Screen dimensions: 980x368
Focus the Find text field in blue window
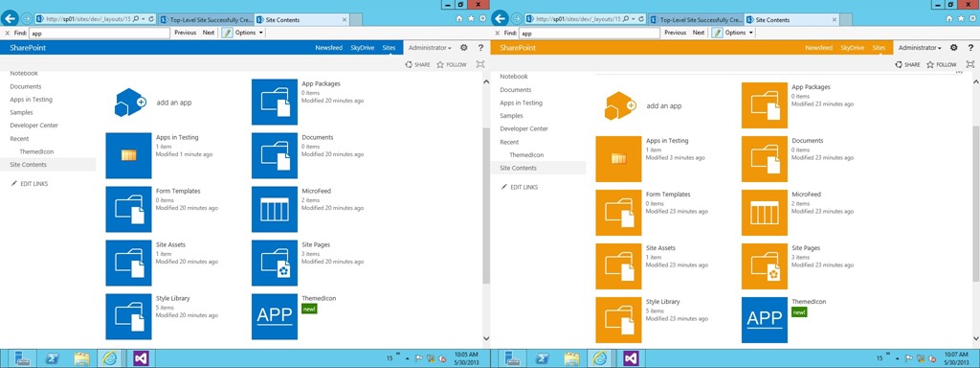[100, 33]
